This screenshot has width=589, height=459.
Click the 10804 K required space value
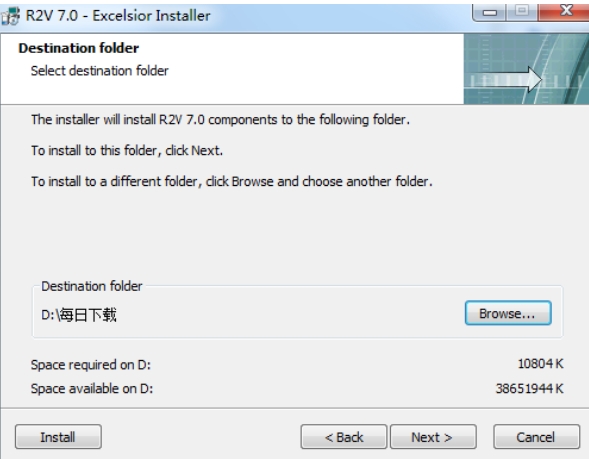coord(541,364)
